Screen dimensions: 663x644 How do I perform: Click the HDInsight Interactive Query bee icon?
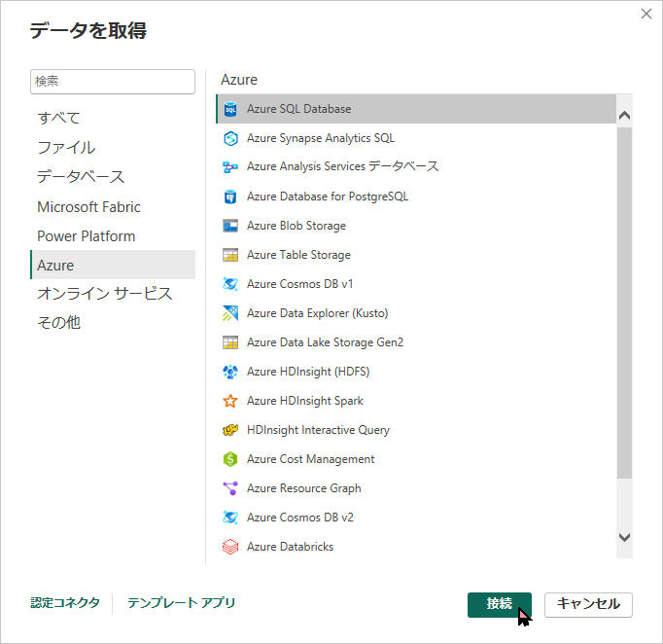click(x=230, y=430)
